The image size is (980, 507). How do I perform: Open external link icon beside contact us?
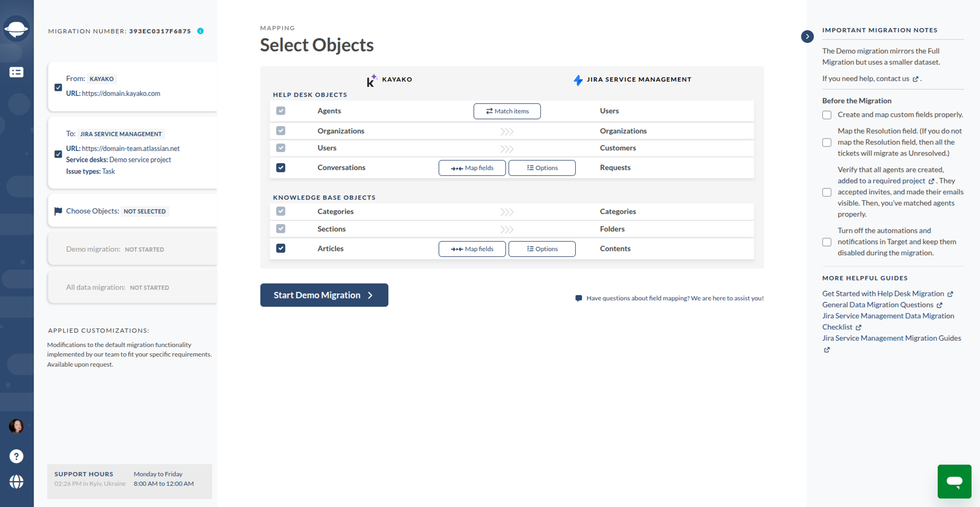[x=916, y=79]
